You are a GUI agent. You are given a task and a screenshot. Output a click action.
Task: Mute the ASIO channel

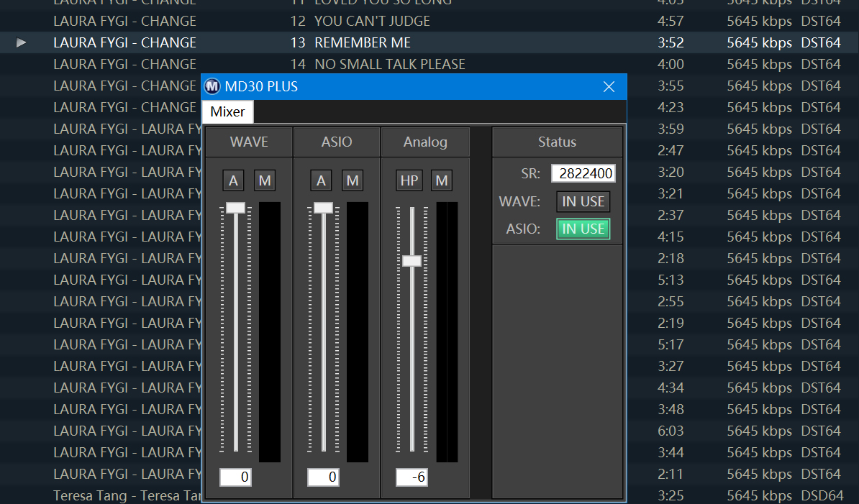(353, 180)
